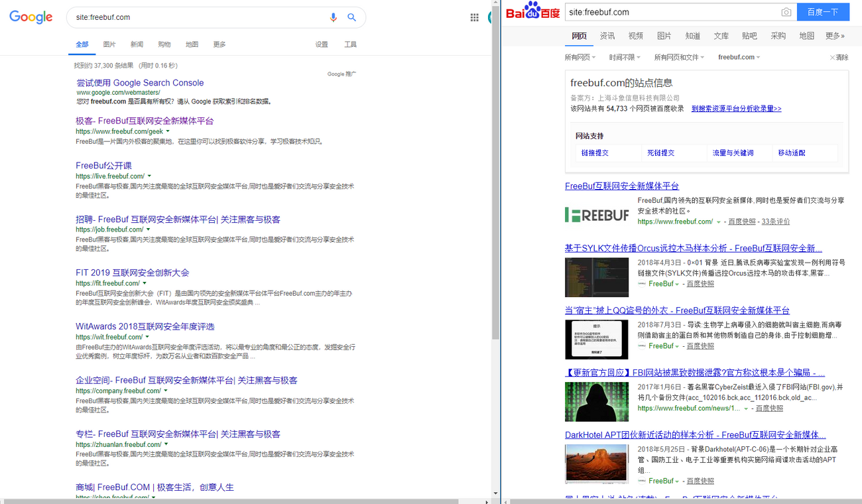The image size is (862, 504).
Task: Open Google 工具 search tools
Action: click(350, 44)
